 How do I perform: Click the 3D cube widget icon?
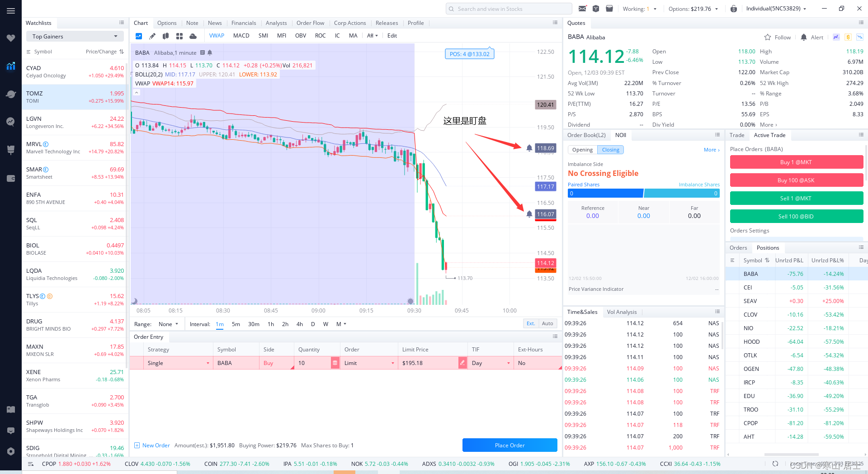click(596, 9)
